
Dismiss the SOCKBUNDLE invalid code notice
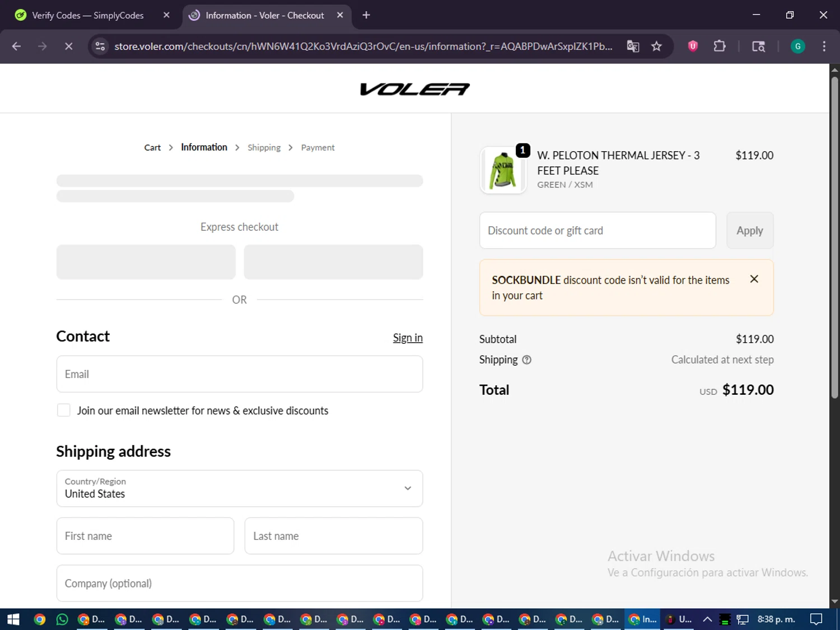[x=754, y=279]
